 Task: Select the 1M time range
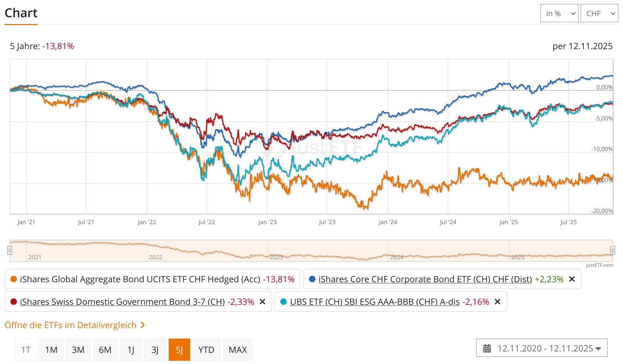(x=51, y=350)
